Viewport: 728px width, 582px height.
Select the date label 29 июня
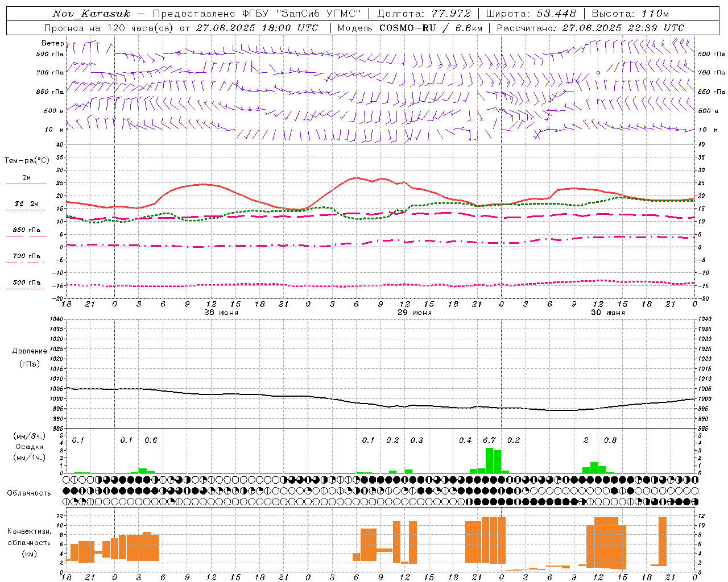pyautogui.click(x=415, y=313)
